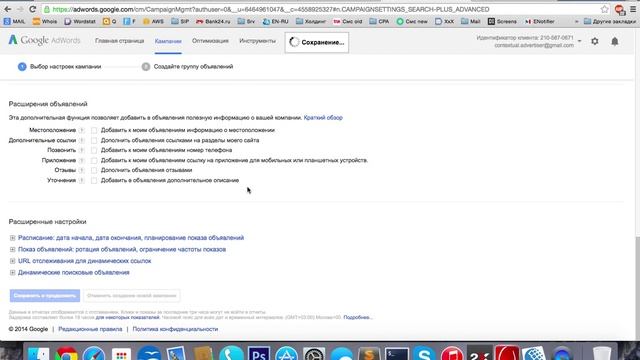The image size is (640, 360).
Task: Open the Whois bookmark
Action: (x=45, y=21)
